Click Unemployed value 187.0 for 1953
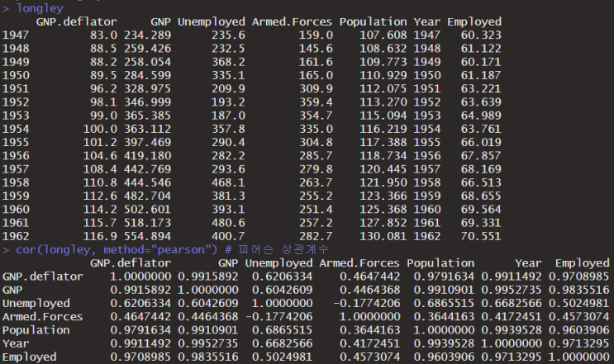Screen dimensions: 614x364 [228, 116]
